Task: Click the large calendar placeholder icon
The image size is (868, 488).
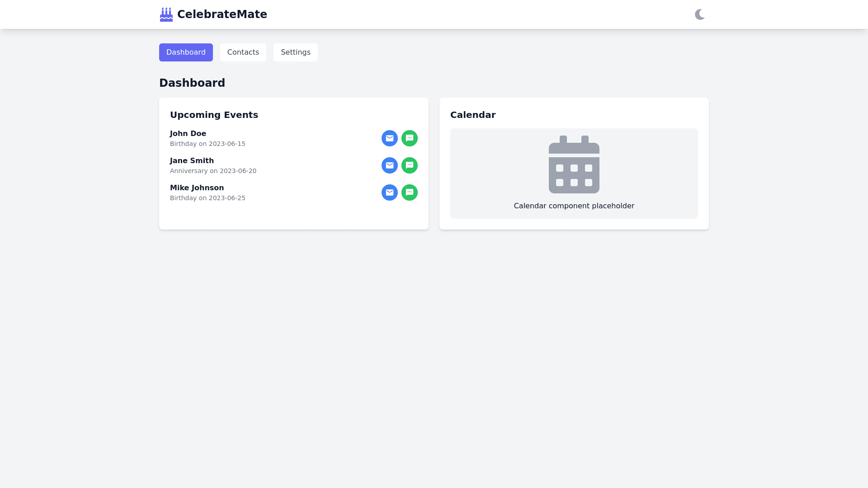Action: 574,164
